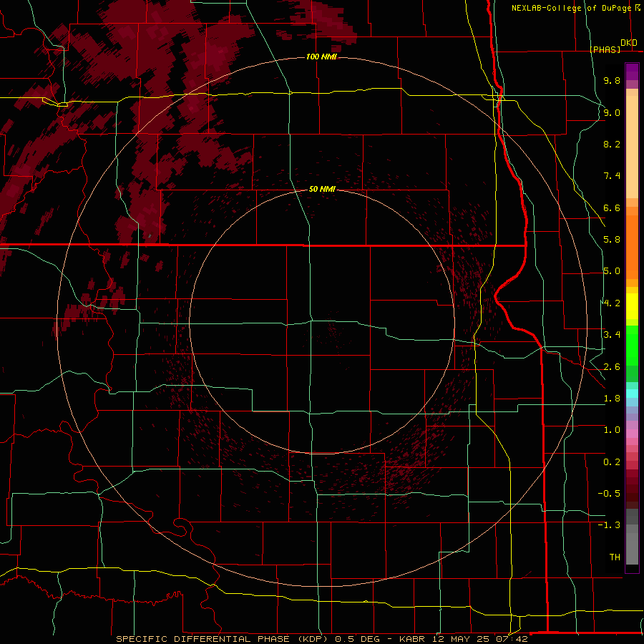644x644 pixels.
Task: Click the 0.5 DEG elevation text
Action: coord(357,639)
